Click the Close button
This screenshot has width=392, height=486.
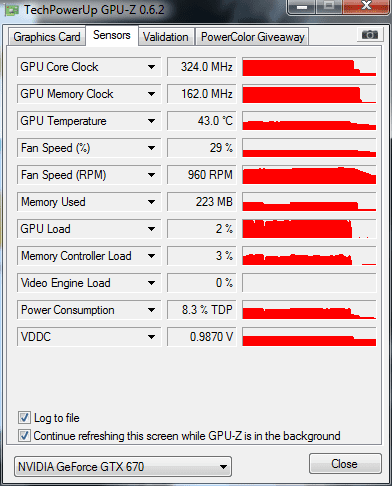click(345, 464)
